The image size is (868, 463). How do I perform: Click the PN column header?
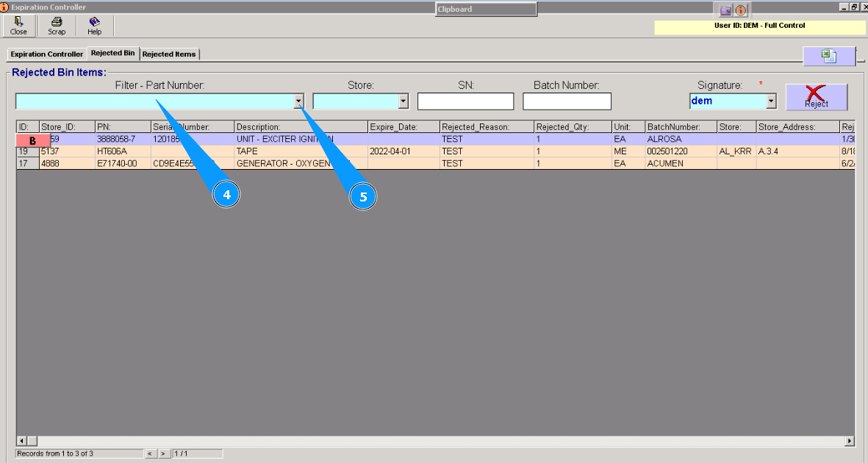pyautogui.click(x=123, y=127)
